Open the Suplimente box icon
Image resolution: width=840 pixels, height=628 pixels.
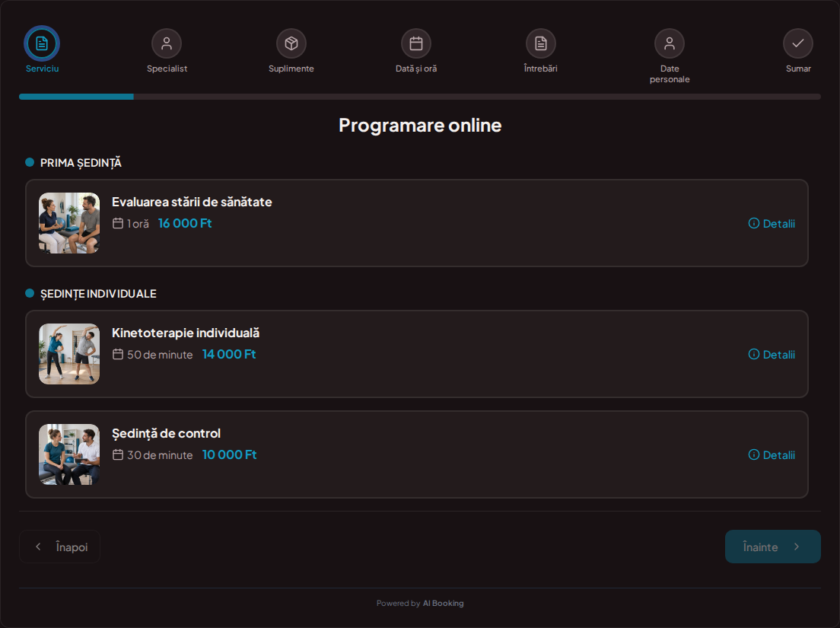tap(291, 43)
